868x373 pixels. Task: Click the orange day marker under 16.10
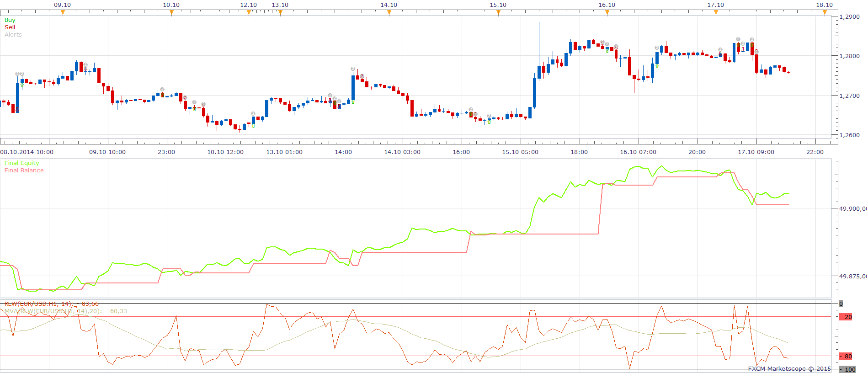coord(607,13)
